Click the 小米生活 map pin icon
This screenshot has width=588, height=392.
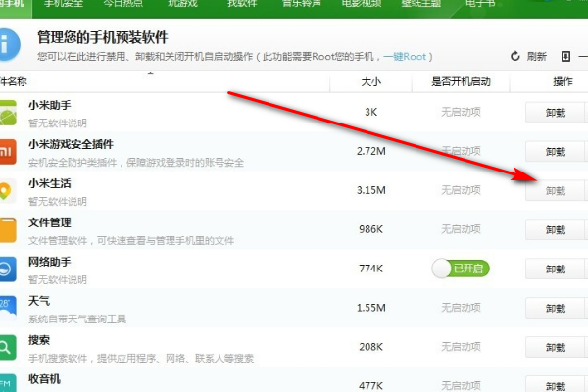[8, 191]
